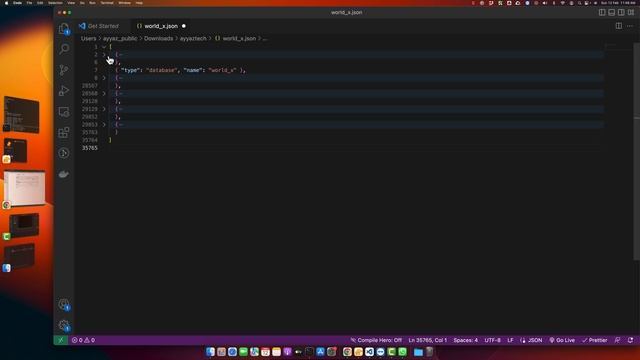Click the remote window green status icon
Viewport: 640px width, 360px height.
[61, 340]
